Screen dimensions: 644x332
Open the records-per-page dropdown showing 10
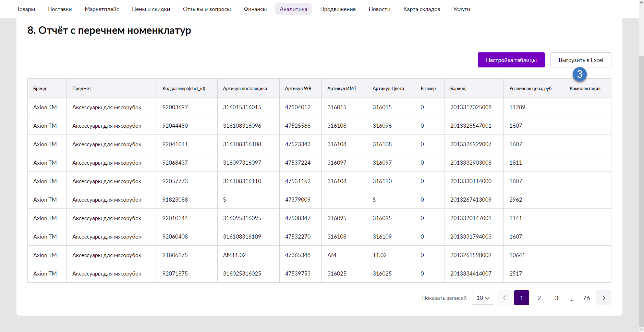click(x=483, y=298)
